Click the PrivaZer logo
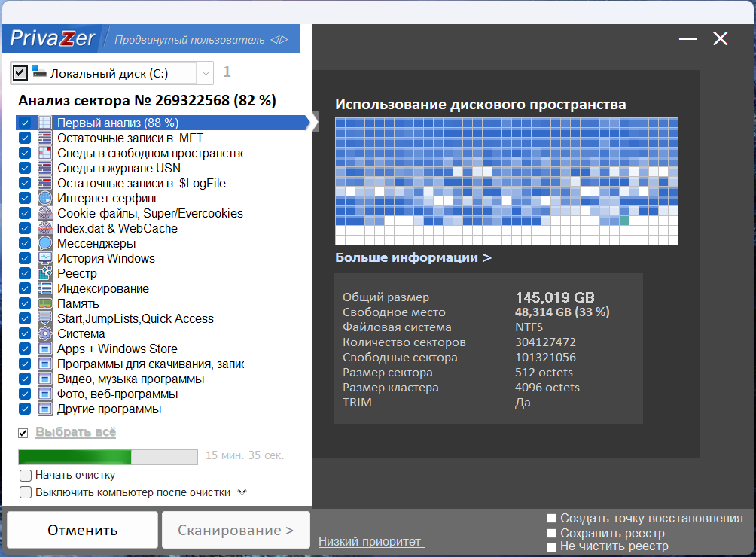 click(x=52, y=38)
